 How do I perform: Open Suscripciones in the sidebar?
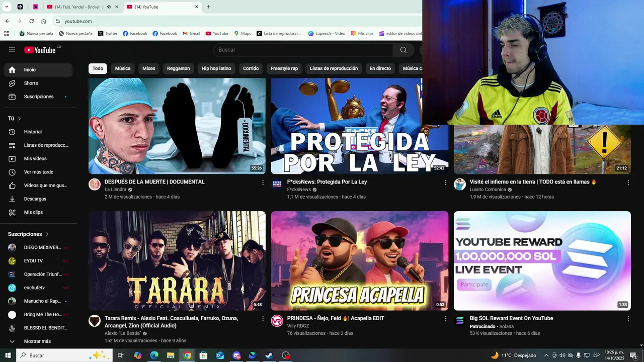coord(38,97)
